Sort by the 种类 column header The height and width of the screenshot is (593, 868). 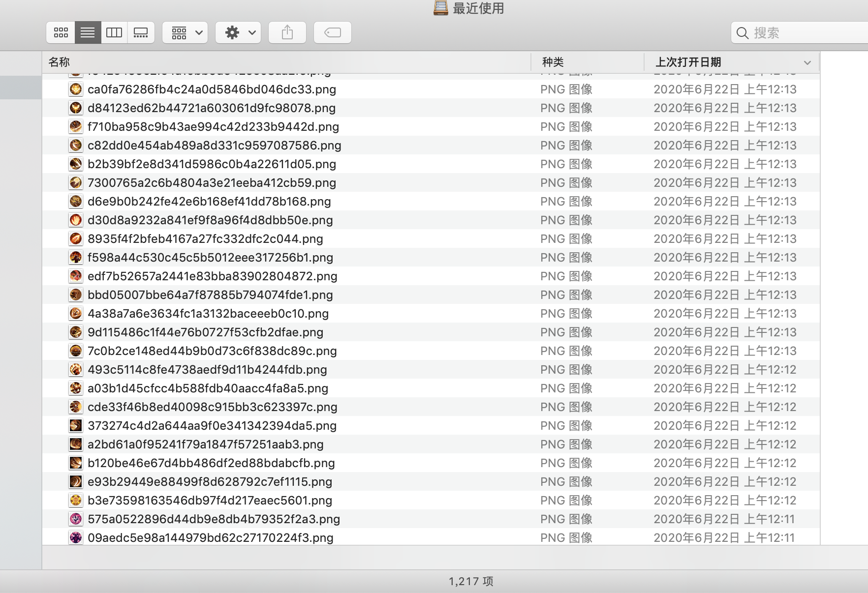553,62
